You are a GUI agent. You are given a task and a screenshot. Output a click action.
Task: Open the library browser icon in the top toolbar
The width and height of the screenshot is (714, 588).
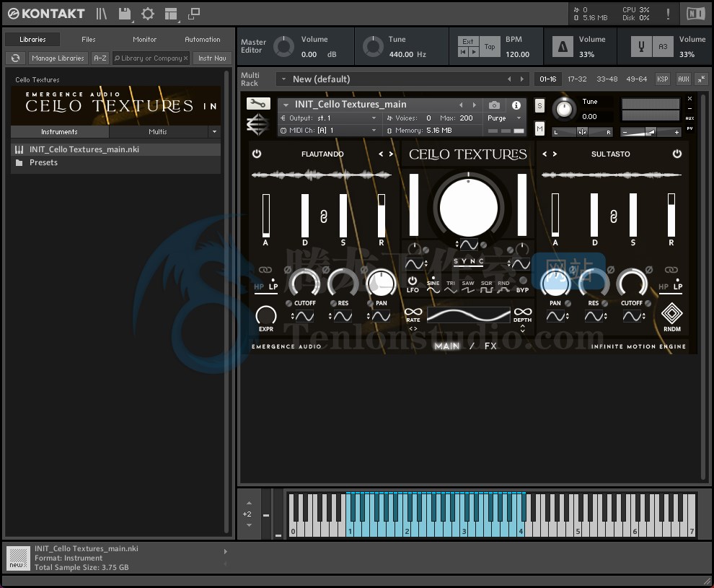pyautogui.click(x=101, y=14)
